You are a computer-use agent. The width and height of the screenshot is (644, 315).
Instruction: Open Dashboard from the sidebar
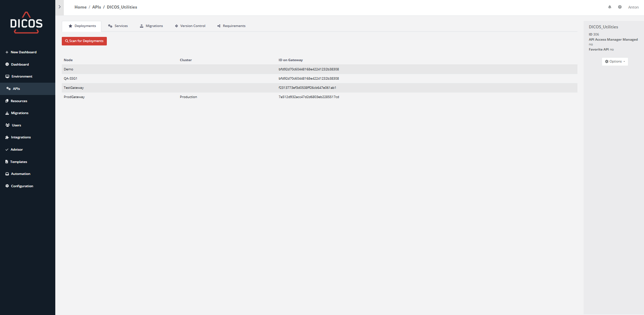[20, 65]
